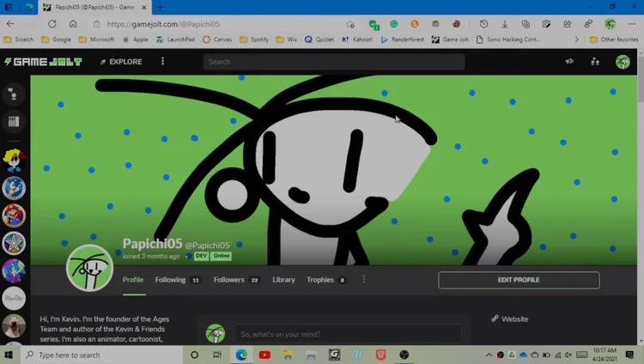The width and height of the screenshot is (644, 364).
Task: Open browser collections icon
Action: coord(526,24)
